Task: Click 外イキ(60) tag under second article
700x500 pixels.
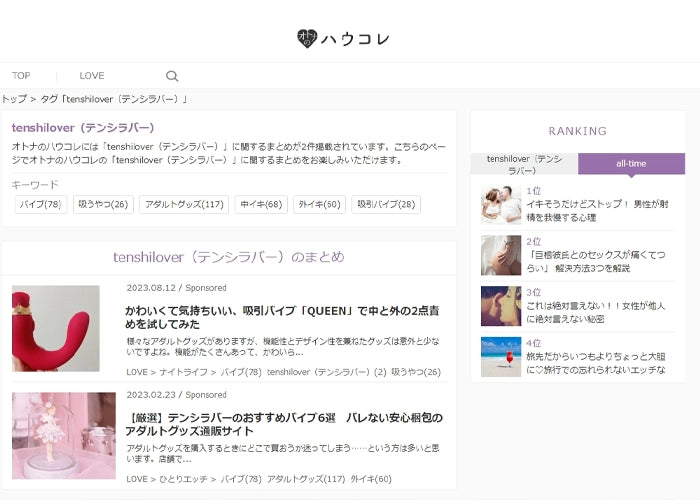Action: (371, 479)
